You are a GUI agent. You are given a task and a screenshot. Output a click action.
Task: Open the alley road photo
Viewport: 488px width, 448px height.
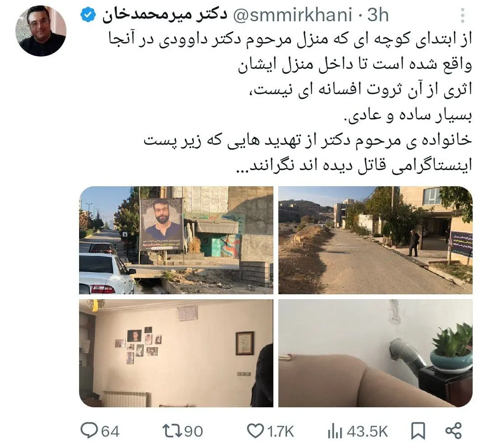(x=375, y=240)
